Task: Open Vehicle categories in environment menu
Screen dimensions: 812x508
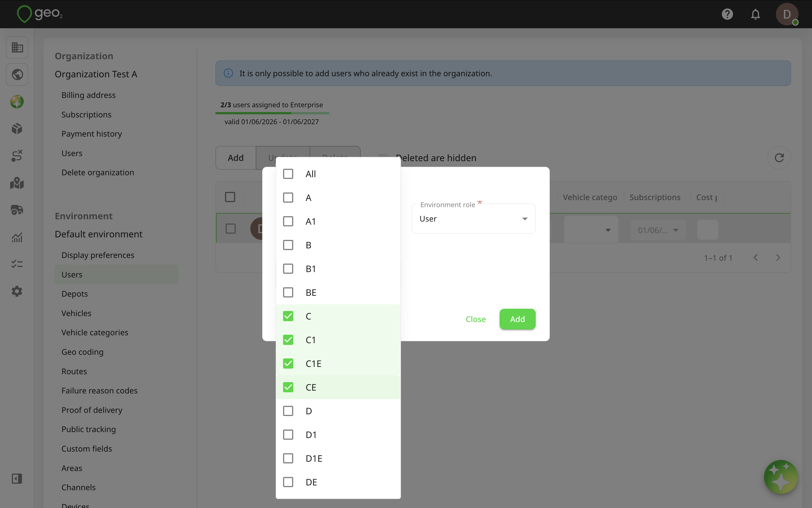Action: [x=95, y=333]
